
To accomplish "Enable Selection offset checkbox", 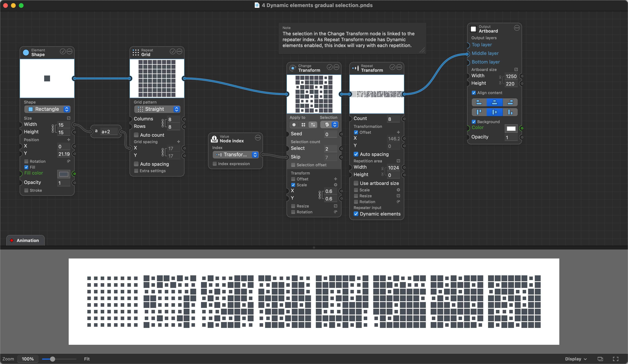I will [293, 165].
